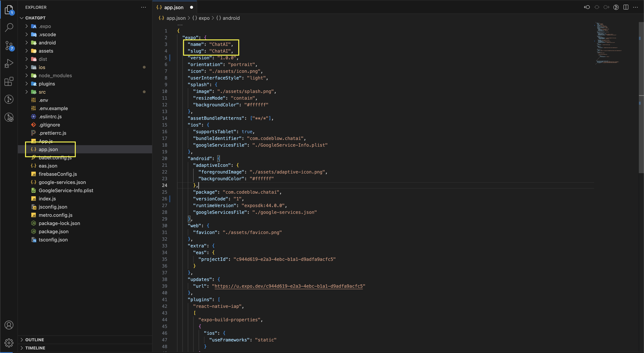Screen dimensions: 644x353
Task: Close the unsaved app.json tab dot
Action: pos(192,7)
